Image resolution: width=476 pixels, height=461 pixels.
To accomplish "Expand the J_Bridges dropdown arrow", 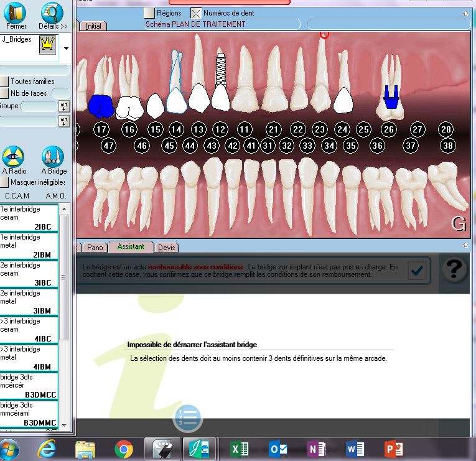I will click(66, 48).
